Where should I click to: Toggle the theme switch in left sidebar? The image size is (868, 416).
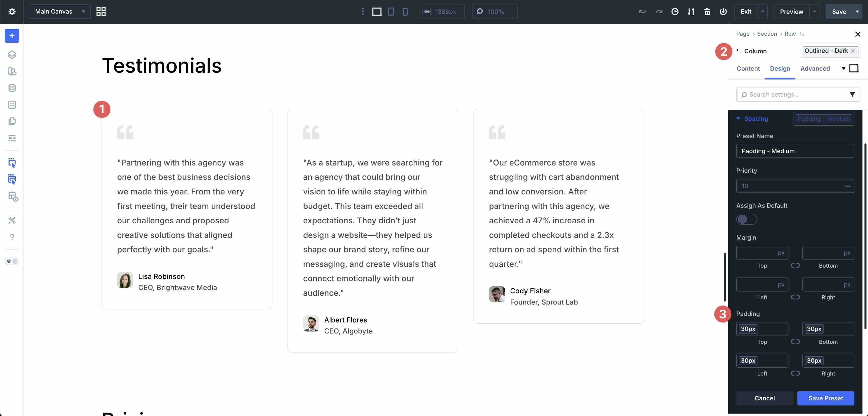12,261
